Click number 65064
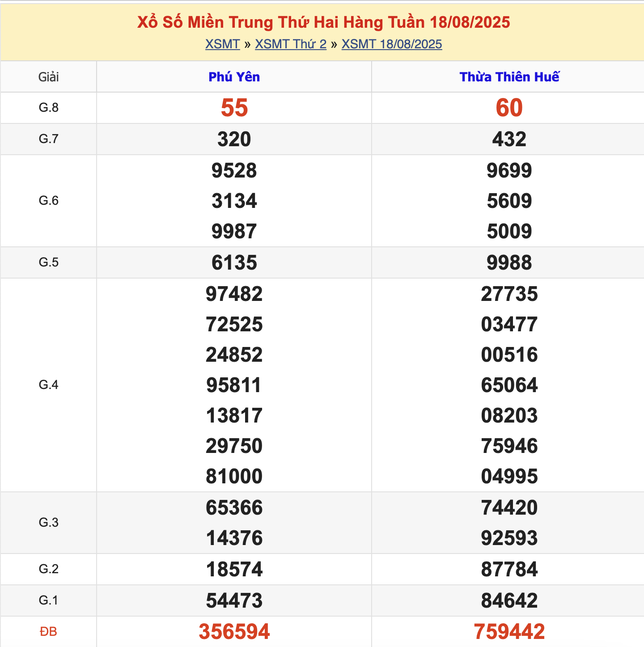 (x=509, y=385)
